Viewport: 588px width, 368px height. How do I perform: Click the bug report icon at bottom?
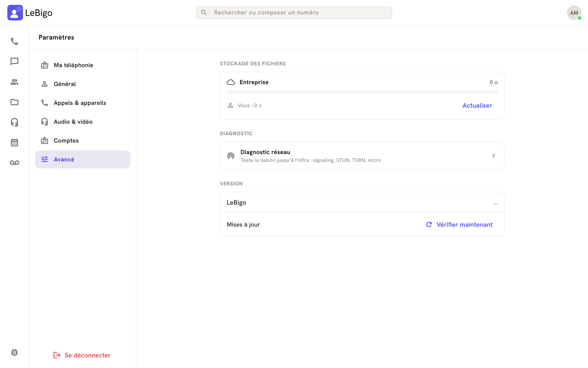pos(14,352)
